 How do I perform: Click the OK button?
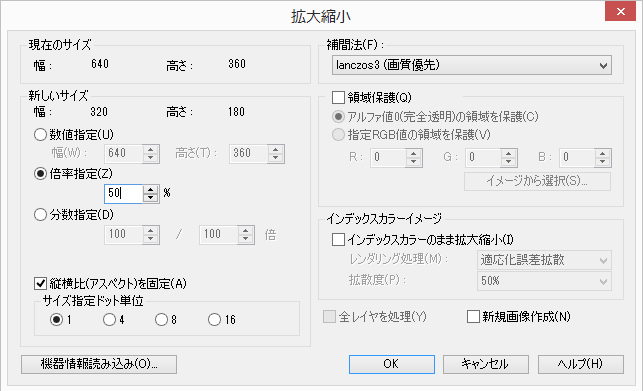[392, 364]
